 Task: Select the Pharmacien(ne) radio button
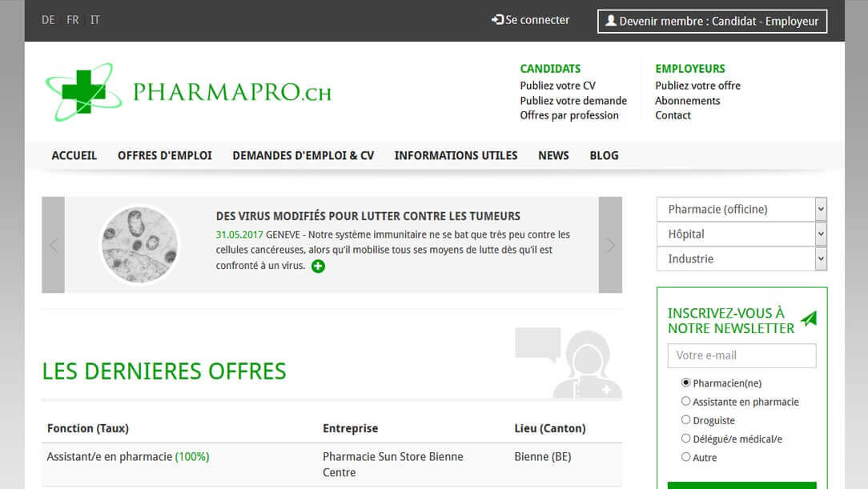point(685,383)
